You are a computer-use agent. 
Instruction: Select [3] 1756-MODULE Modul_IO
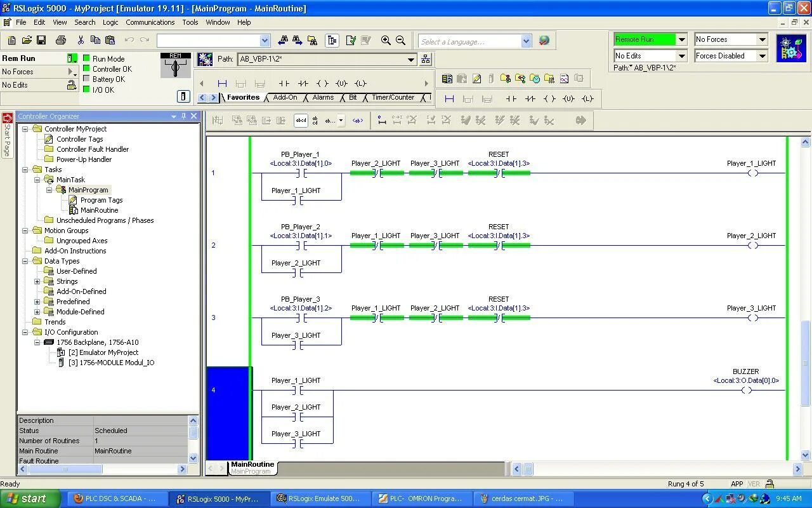111,363
